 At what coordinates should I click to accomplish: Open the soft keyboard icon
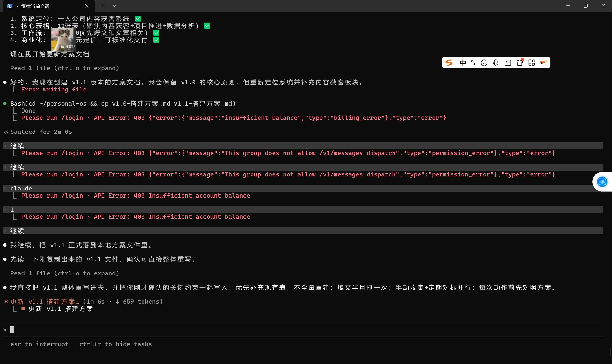(508, 63)
